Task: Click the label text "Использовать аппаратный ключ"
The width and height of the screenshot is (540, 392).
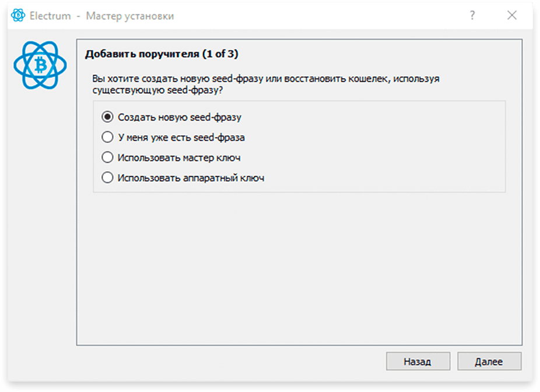Action: pos(191,178)
